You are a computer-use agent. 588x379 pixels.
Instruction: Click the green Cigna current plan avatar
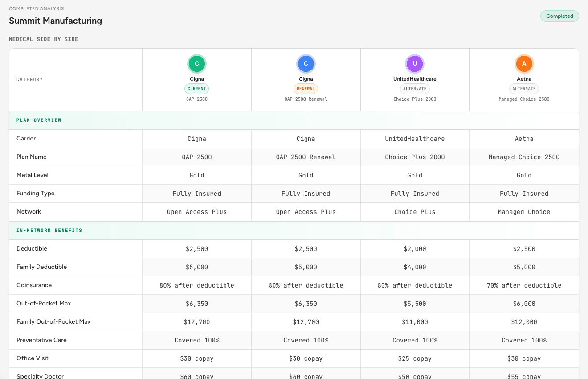196,64
